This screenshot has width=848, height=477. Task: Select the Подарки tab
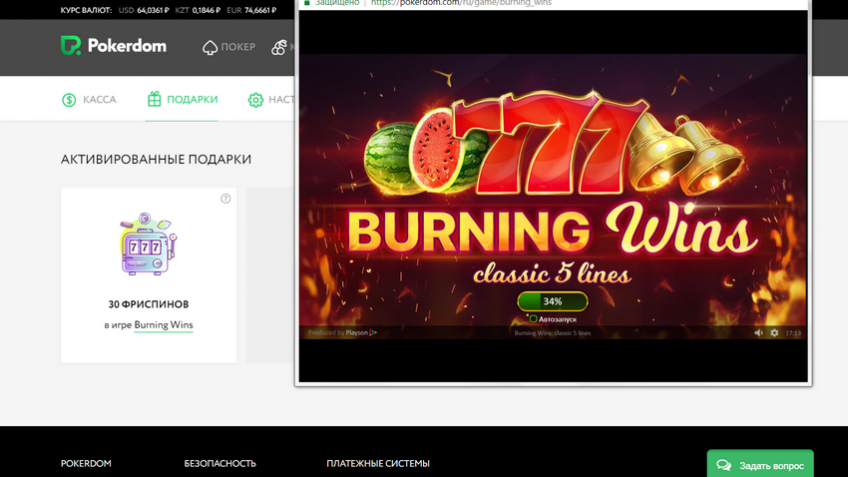pos(182,100)
